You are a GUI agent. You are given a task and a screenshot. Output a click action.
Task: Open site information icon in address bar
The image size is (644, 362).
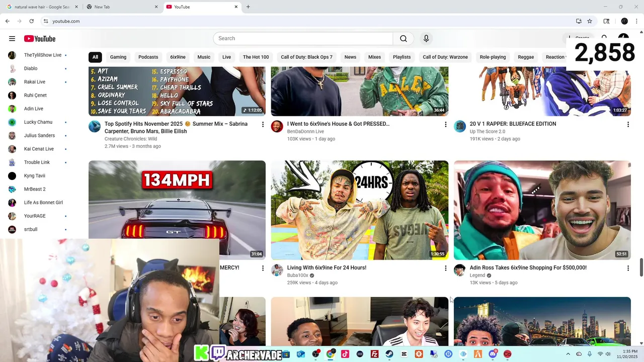[45, 21]
